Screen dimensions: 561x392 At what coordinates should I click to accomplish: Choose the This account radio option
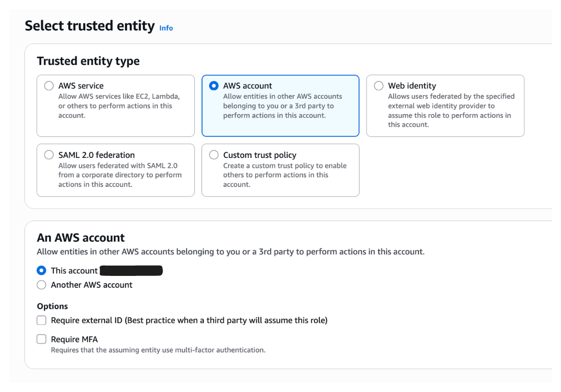point(41,270)
